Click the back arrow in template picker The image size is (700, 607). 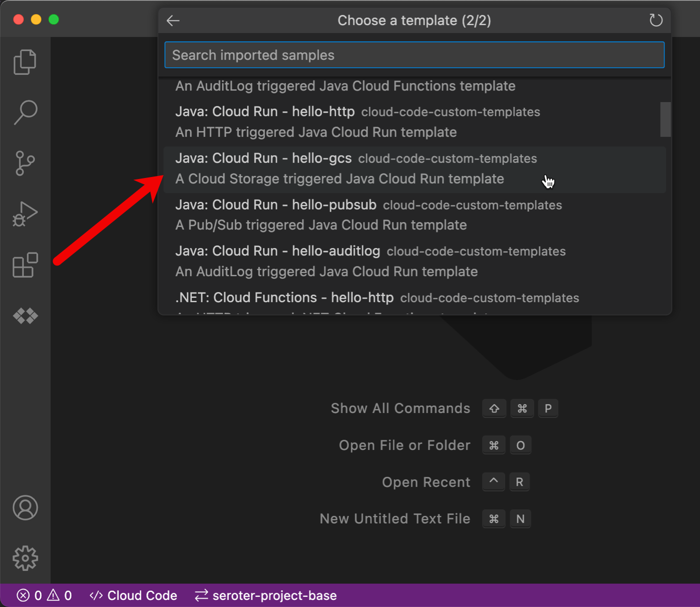point(173,20)
